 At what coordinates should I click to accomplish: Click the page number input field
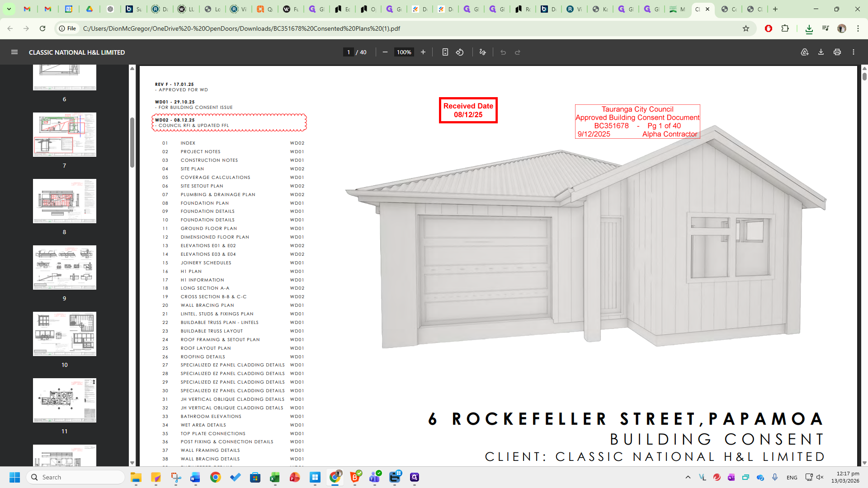[x=348, y=52]
